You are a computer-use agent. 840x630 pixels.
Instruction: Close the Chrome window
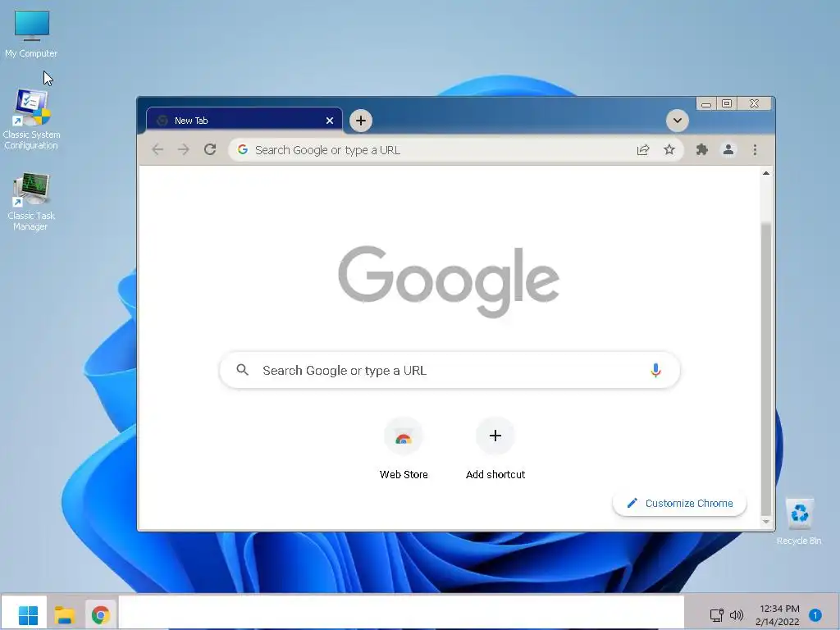[x=754, y=103]
